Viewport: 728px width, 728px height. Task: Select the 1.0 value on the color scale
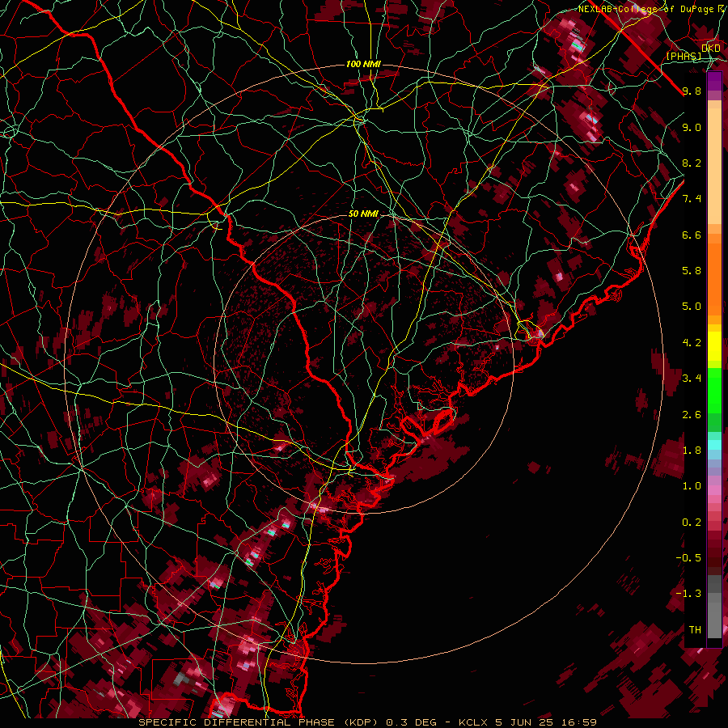point(692,486)
